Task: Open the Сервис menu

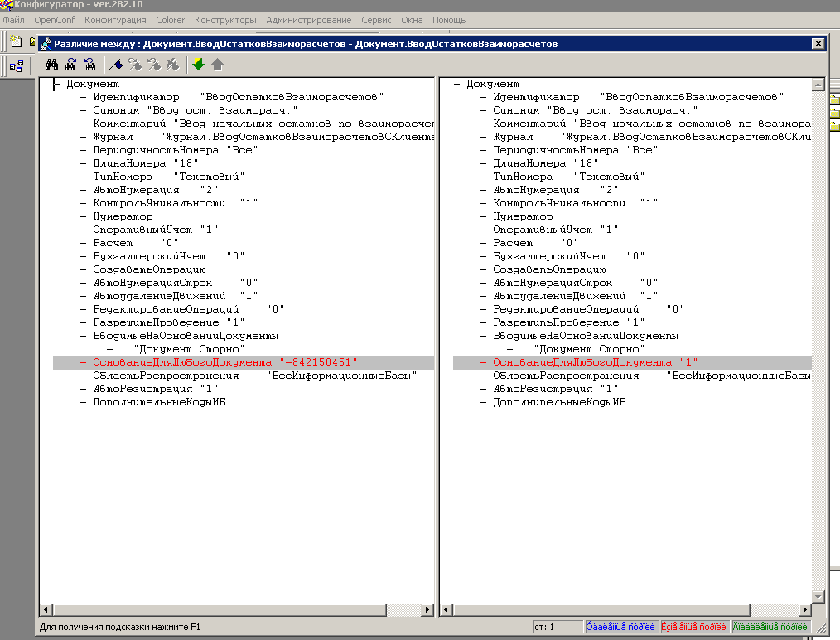Action: (377, 19)
